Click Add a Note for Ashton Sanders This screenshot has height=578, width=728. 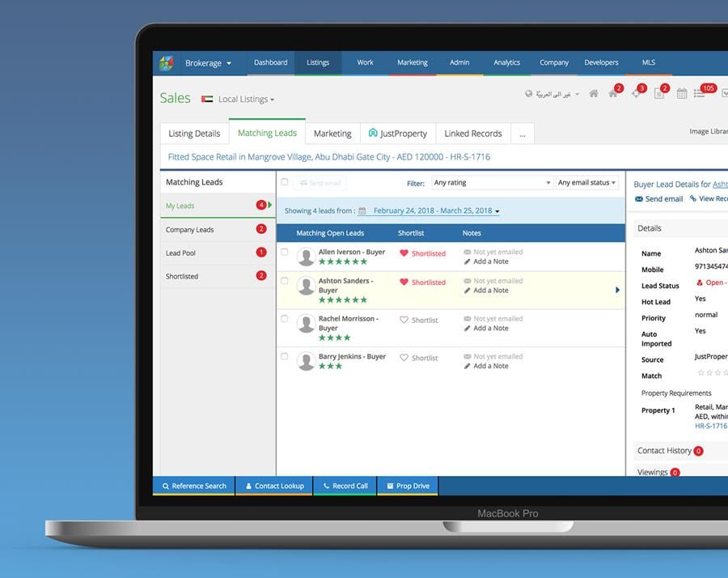(491, 291)
